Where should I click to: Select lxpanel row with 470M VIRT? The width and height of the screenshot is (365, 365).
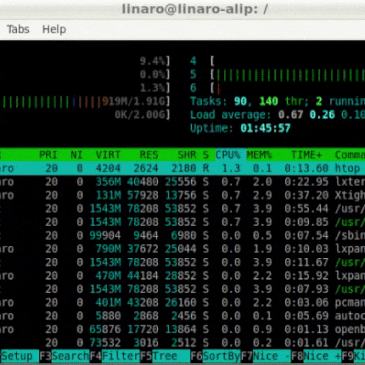(182, 276)
